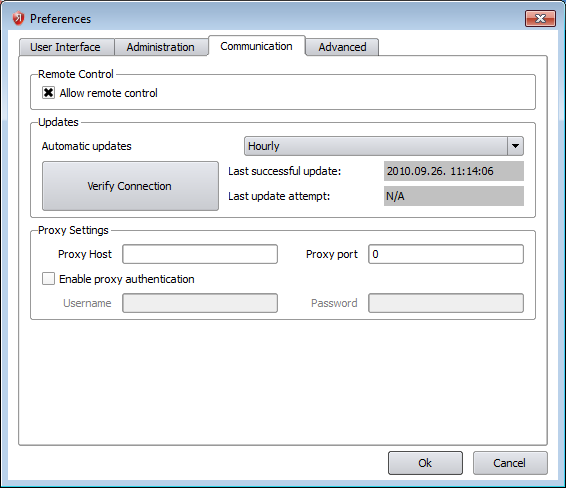Confirm settings with the Ok button
The image size is (566, 488).
click(425, 463)
